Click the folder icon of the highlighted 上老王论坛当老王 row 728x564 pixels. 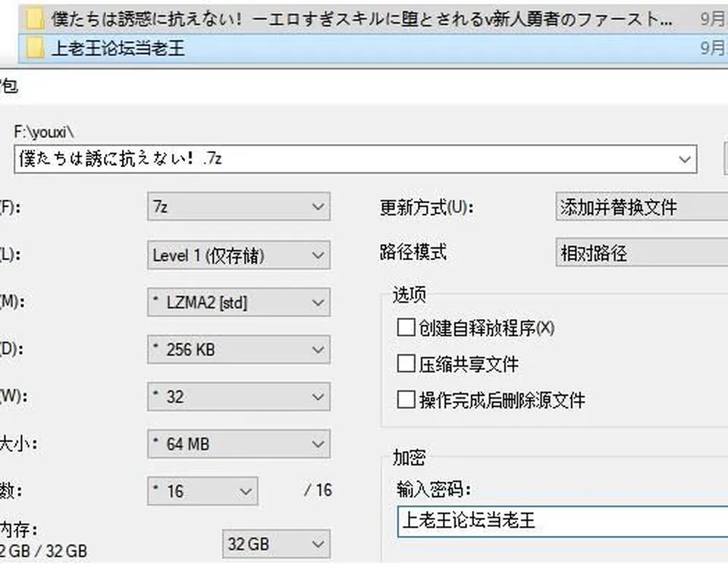[35, 49]
